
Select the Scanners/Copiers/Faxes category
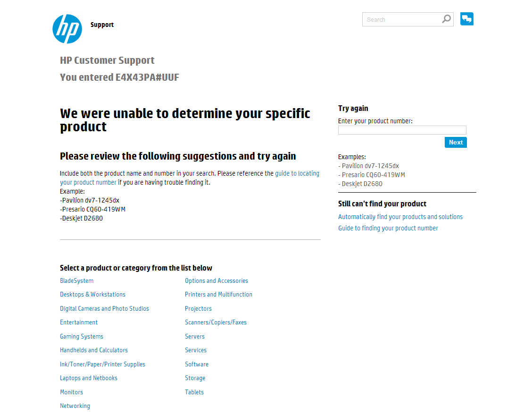216,322
